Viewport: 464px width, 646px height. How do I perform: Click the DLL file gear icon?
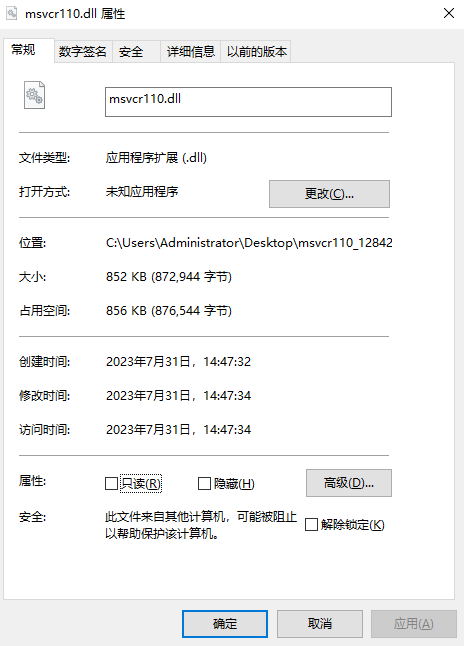(x=34, y=95)
